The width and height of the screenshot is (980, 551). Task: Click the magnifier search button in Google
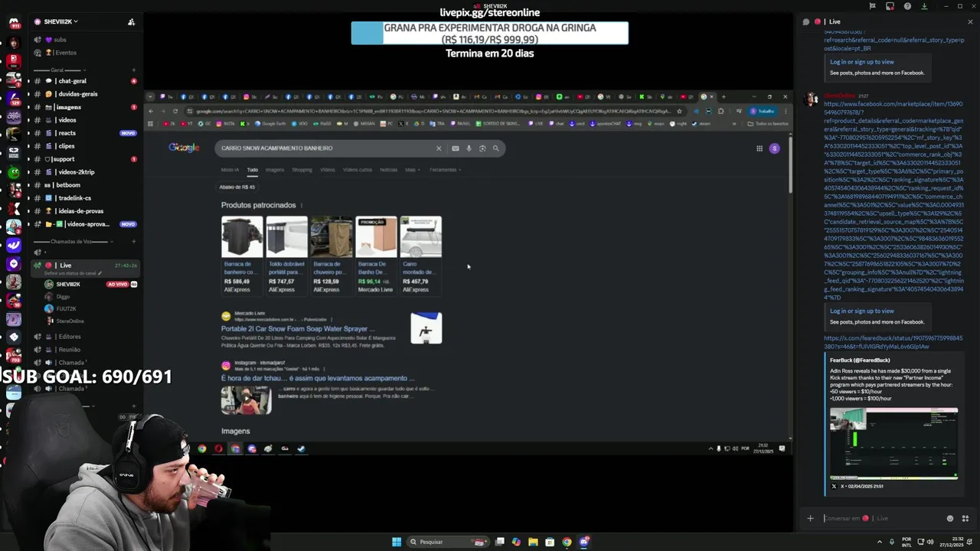pos(496,148)
